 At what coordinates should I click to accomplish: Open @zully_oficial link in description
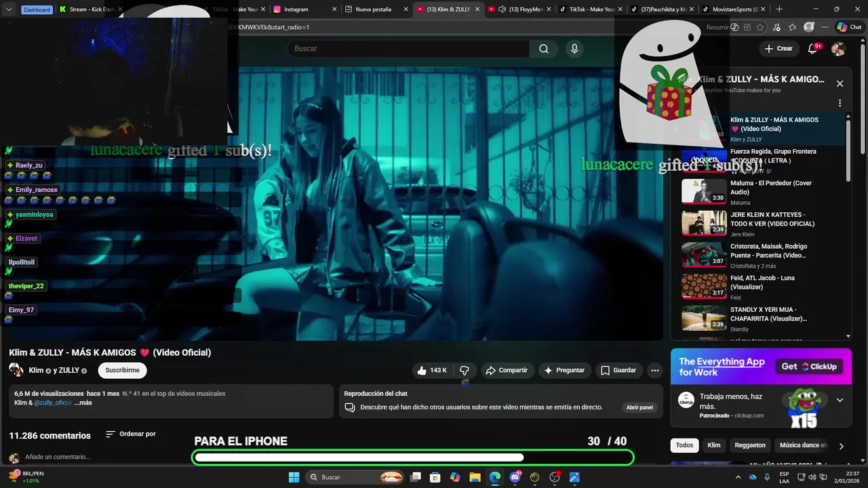pos(53,403)
